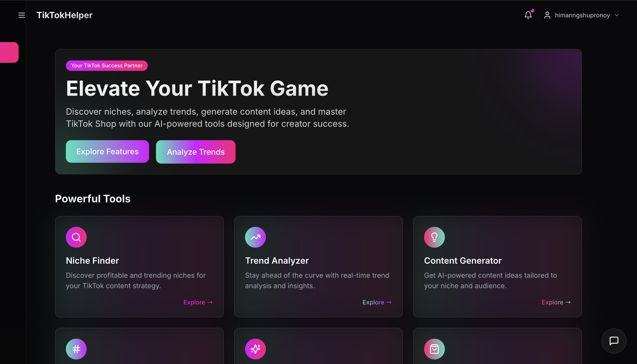637x364 pixels.
Task: Click the sparkles tool icon
Action: (255, 349)
